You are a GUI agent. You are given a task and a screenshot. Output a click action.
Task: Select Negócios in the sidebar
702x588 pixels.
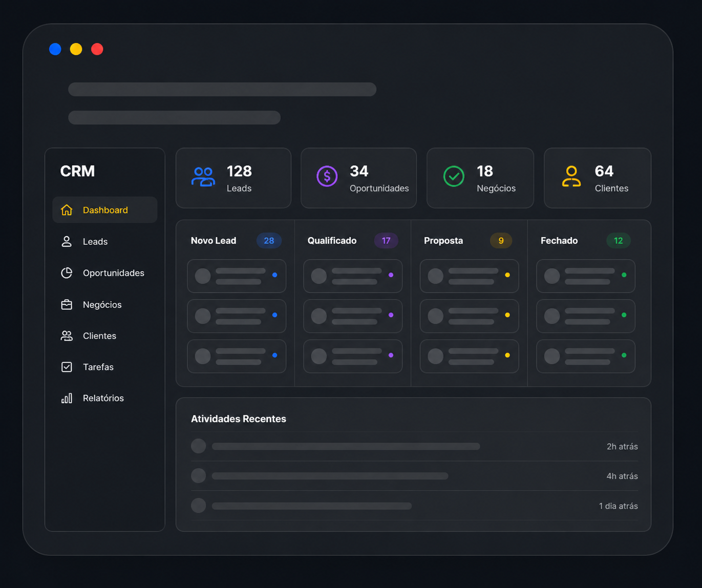105,304
